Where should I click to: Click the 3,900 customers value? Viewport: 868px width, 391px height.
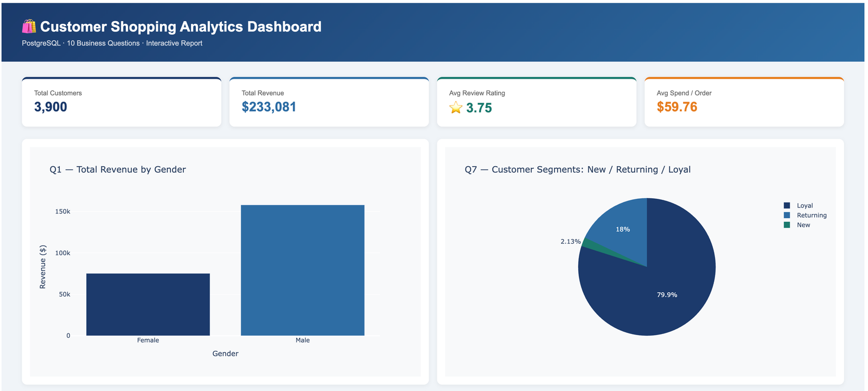[50, 107]
